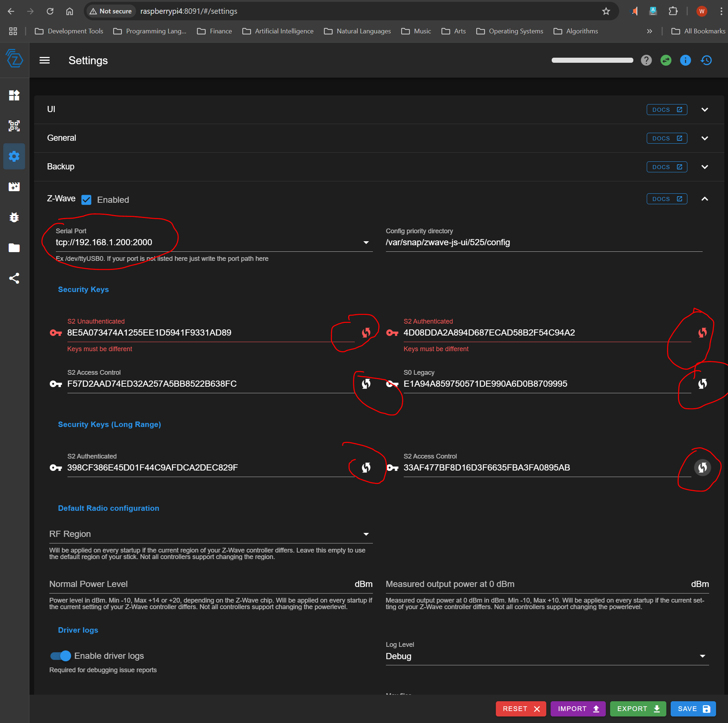Open DOCS link for General section
This screenshot has width=728, height=723.
tap(667, 138)
